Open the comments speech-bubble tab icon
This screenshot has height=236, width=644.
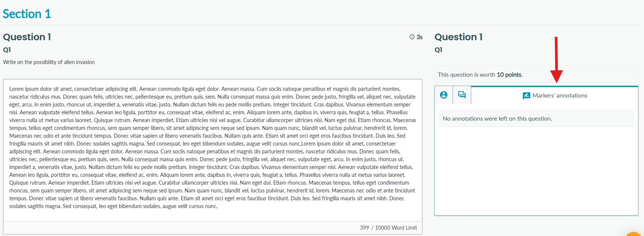tap(462, 95)
